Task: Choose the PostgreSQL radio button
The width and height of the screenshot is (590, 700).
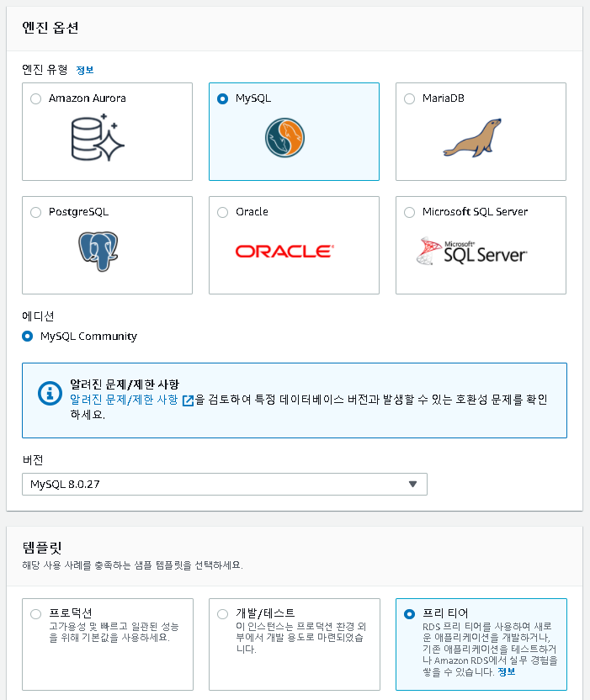Action: (35, 212)
